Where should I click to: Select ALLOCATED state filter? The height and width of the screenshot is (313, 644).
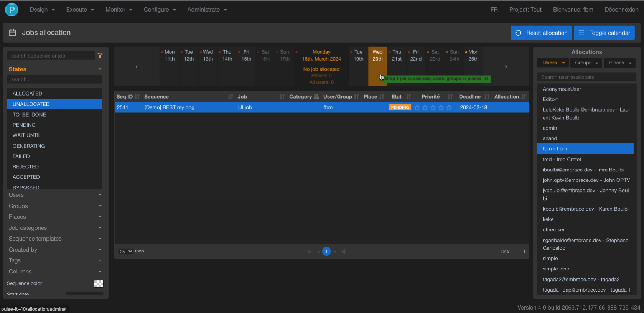54,94
